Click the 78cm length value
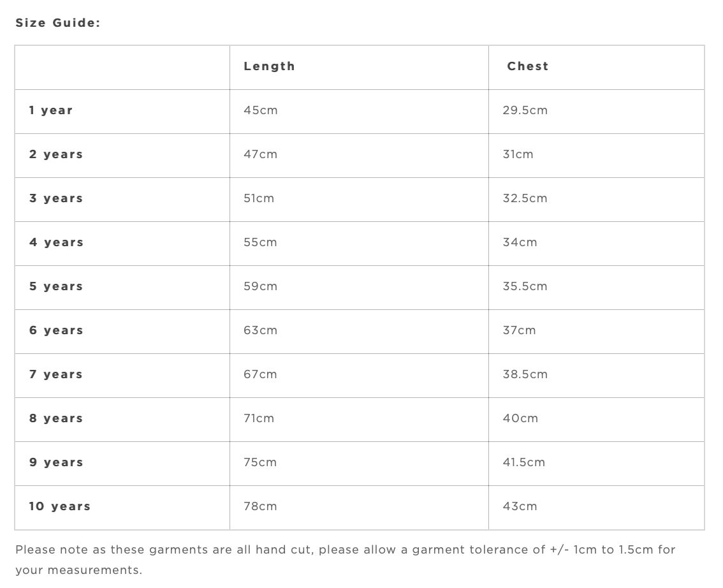The height and width of the screenshot is (588, 723). [x=261, y=506]
